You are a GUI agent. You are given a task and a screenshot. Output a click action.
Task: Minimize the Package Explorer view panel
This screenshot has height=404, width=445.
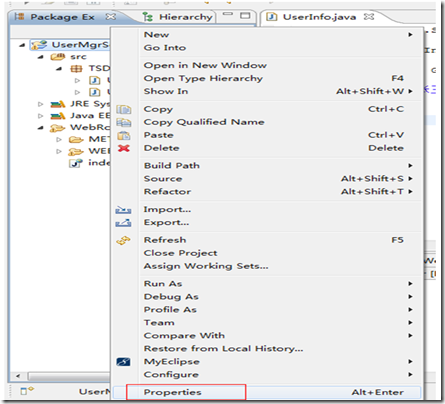pos(228,14)
